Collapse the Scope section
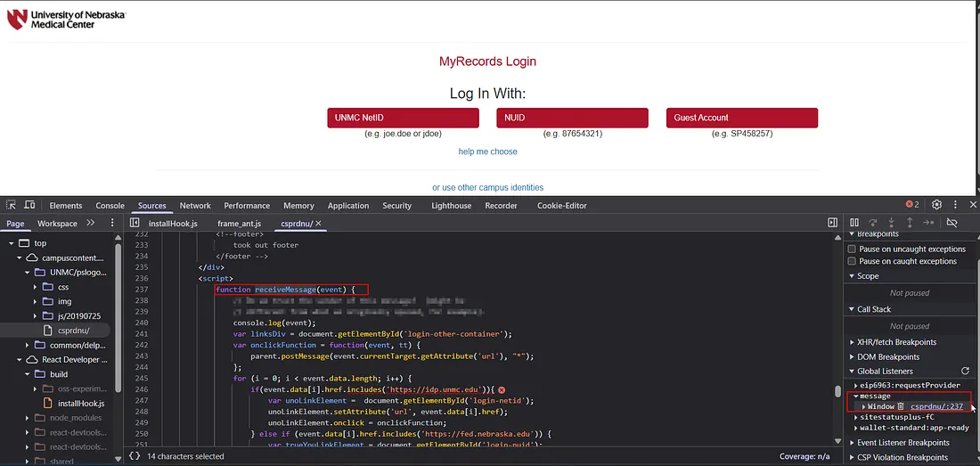Viewport: 980px width, 466px height. [851, 276]
